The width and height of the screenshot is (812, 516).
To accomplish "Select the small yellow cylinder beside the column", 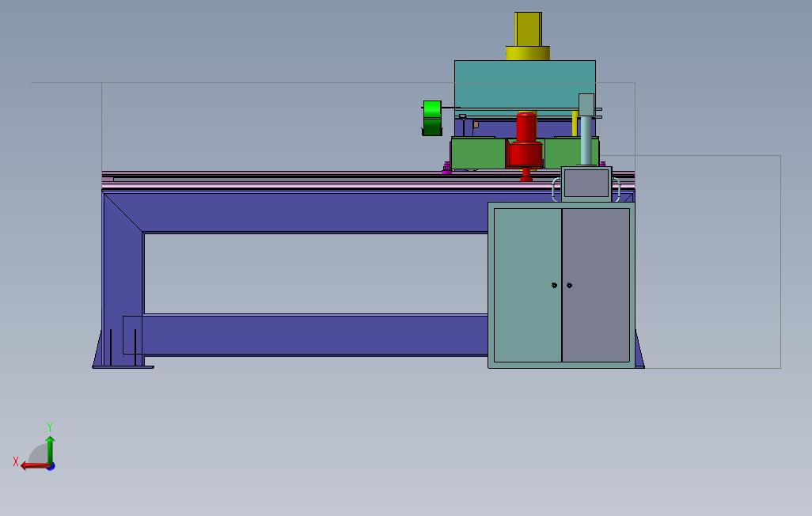I will coord(575,123).
